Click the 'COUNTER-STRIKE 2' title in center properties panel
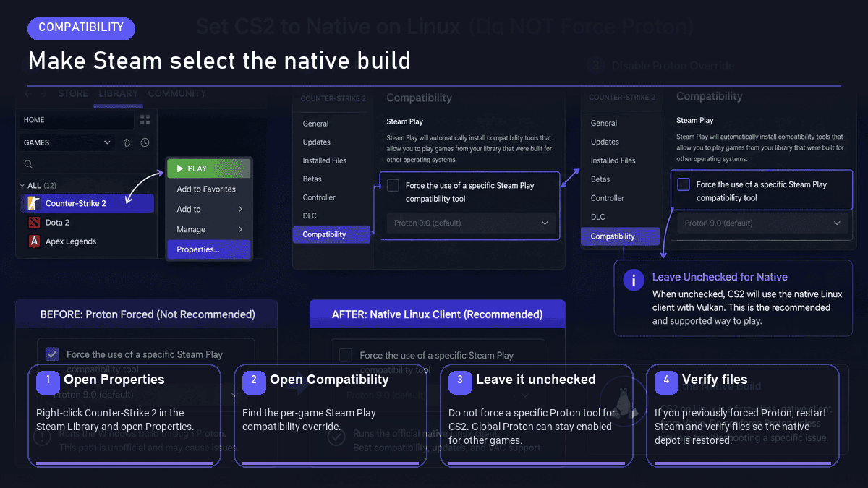Image resolution: width=868 pixels, height=488 pixels. click(333, 98)
